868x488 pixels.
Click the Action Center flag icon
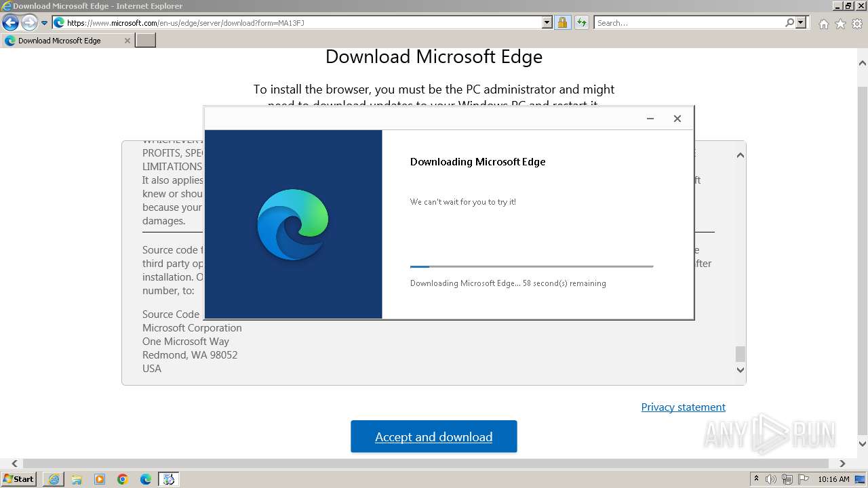(x=803, y=479)
